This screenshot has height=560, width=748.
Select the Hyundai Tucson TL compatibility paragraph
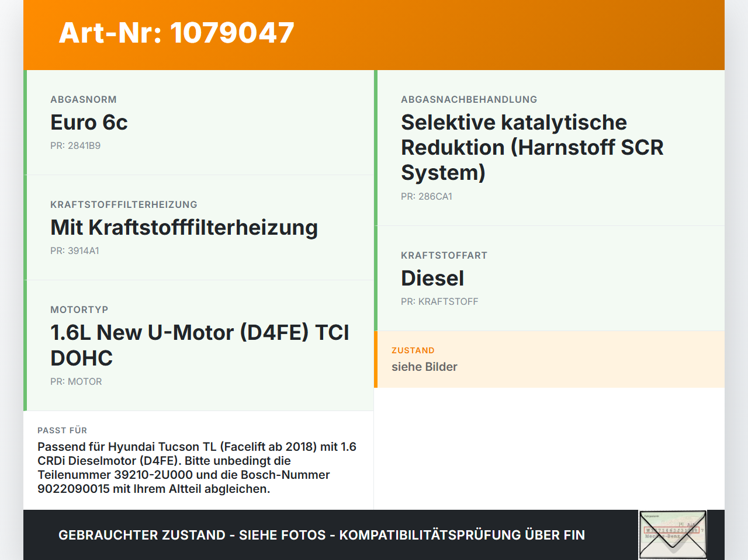point(197,468)
